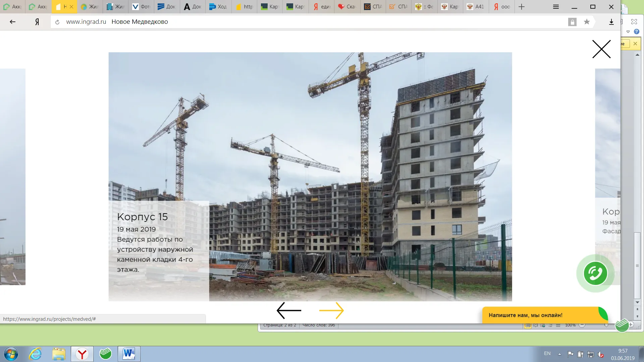Reload the page with the refresh icon
Image resolution: width=644 pixels, height=362 pixels.
[57, 22]
